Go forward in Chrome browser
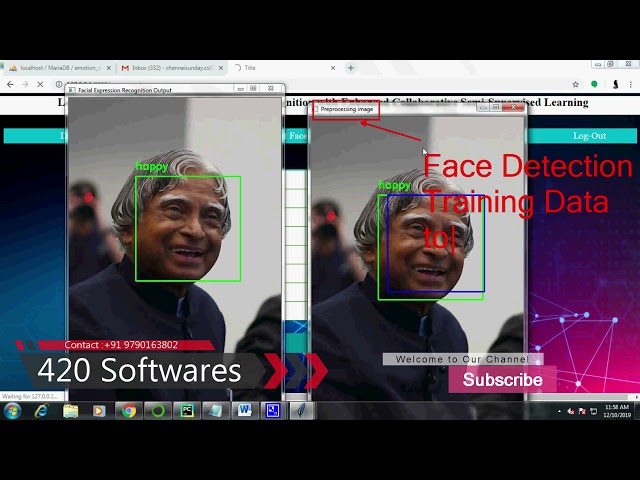The width and height of the screenshot is (640, 480). click(x=25, y=84)
